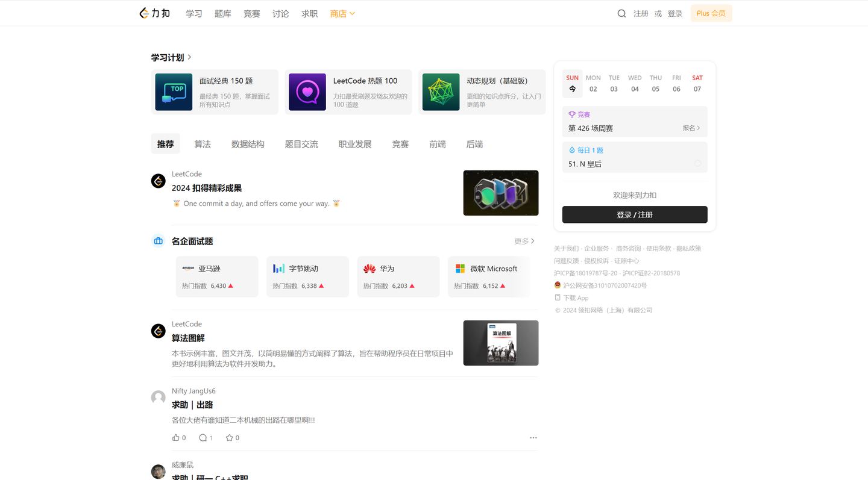Open the 关于我们 footer link
This screenshot has width=868, height=480.
pyautogui.click(x=566, y=248)
